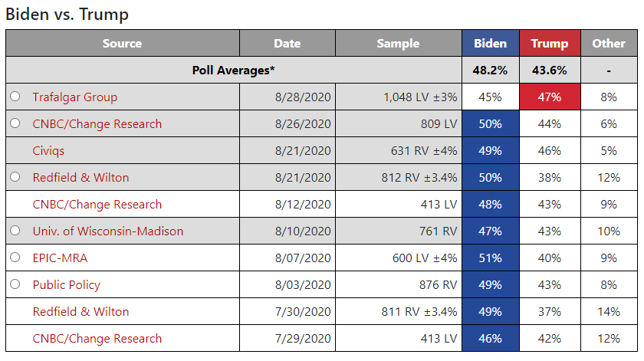The width and height of the screenshot is (644, 361).
Task: Click the Source column header
Action: pos(123,43)
